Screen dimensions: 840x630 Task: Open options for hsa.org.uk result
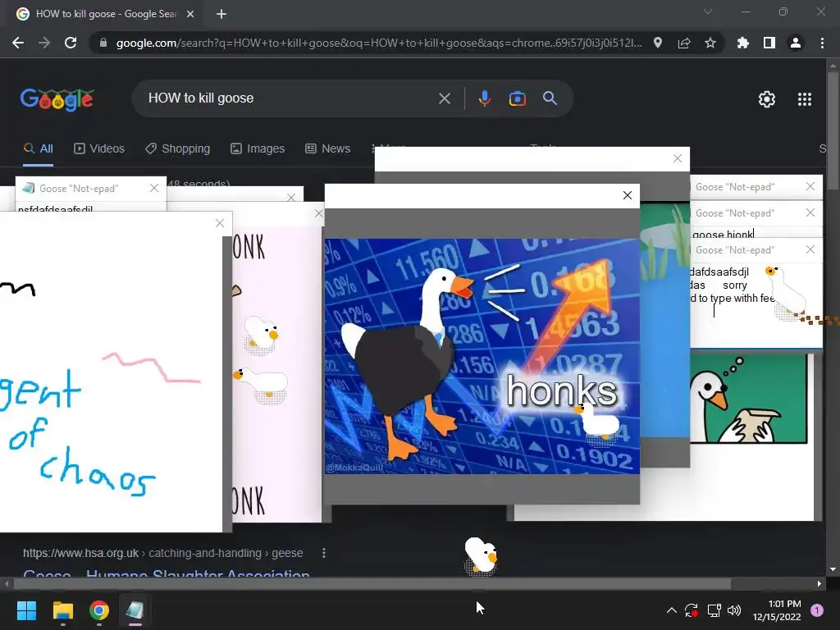click(x=323, y=553)
